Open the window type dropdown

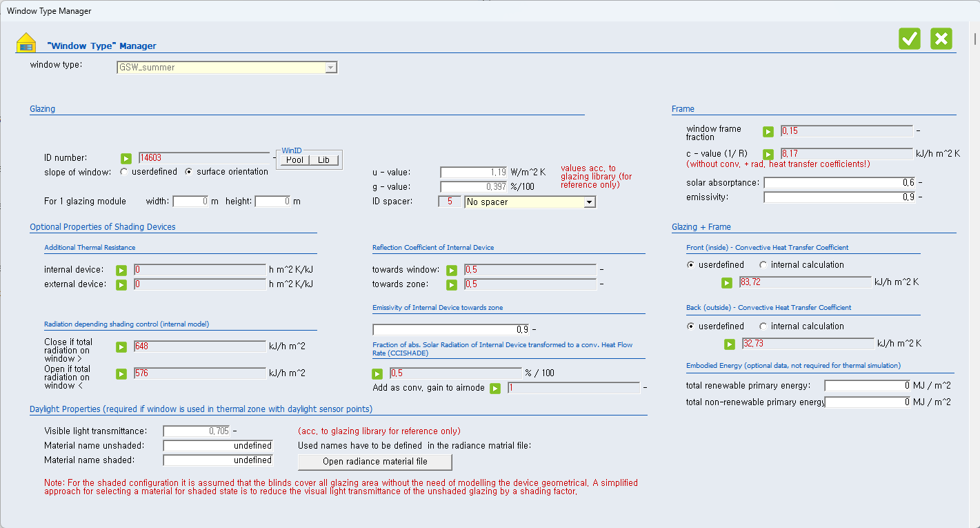click(331, 68)
